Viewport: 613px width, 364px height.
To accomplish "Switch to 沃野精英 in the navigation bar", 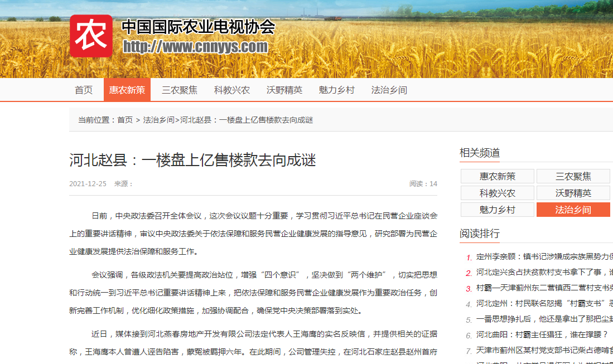I will pos(284,90).
